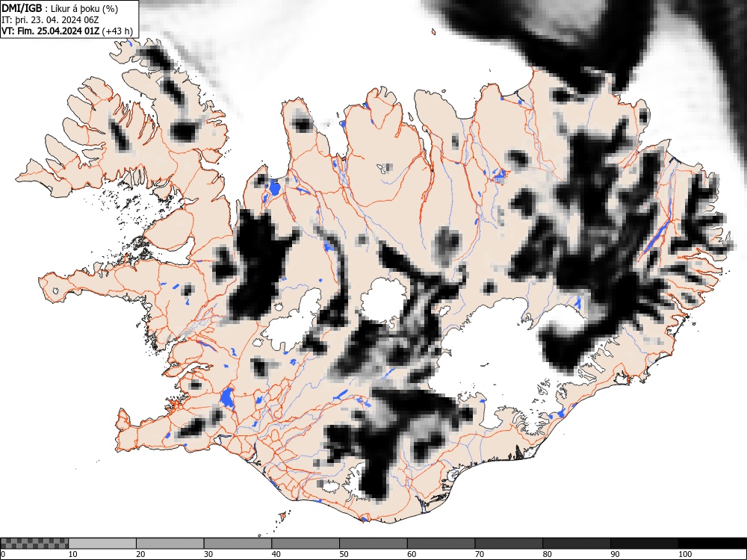This screenshot has width=747, height=560.
Task: Click the 80-90 percent near-black swatch
Action: click(577, 544)
